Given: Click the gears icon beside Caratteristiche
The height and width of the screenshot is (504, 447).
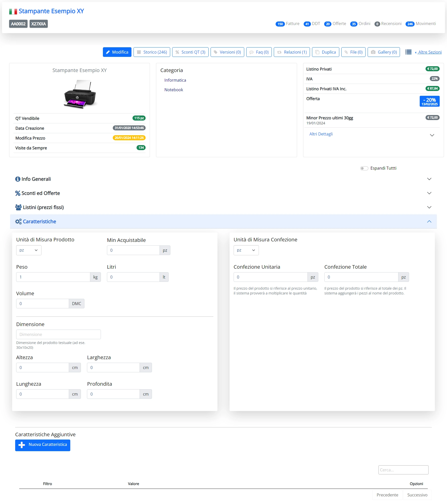Looking at the screenshot, I should 18,221.
